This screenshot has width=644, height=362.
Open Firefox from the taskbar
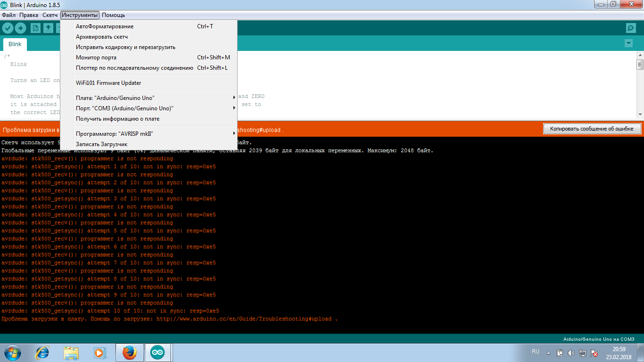click(129, 353)
